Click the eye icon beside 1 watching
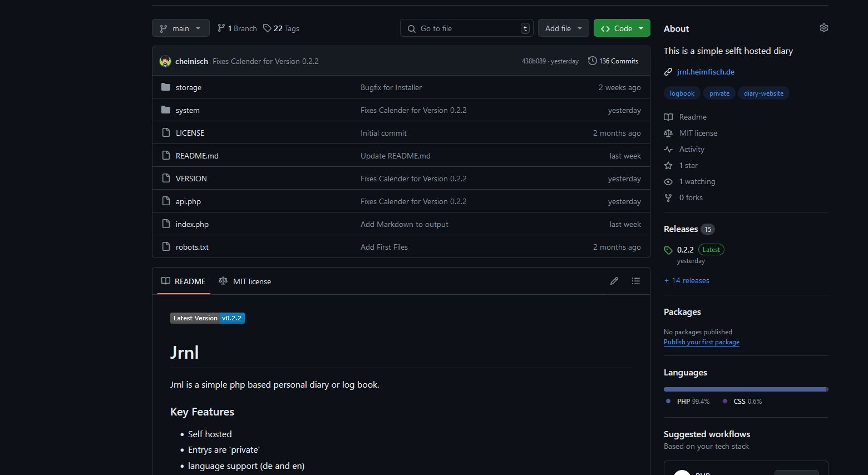Screen dimensions: 868x475 (668, 182)
